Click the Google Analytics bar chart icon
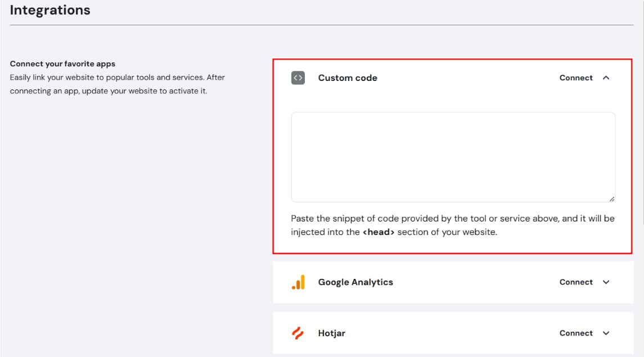 (298, 282)
